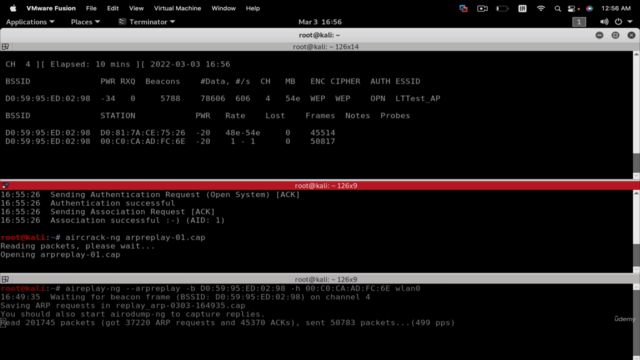Click the bottom aireplay pane scrollbar

(636, 322)
